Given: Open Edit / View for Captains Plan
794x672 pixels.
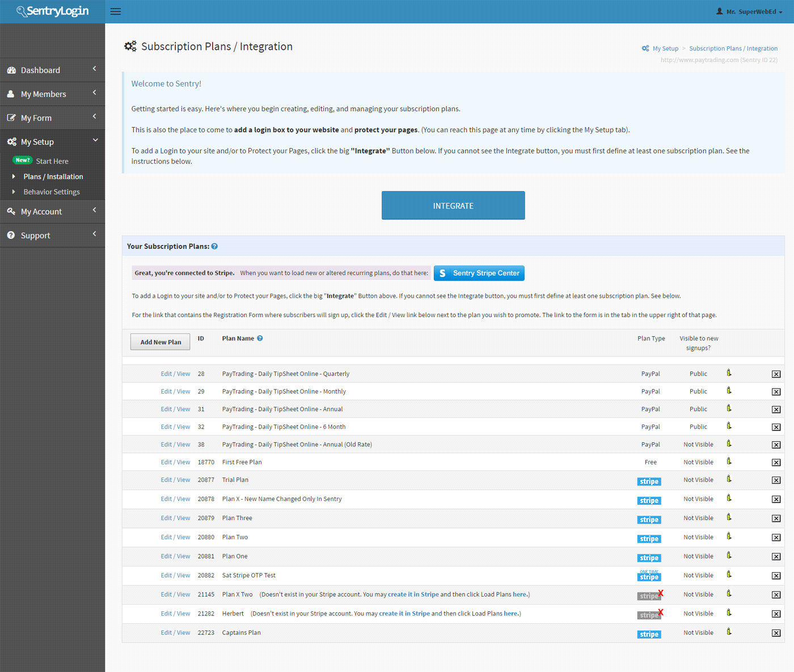Looking at the screenshot, I should (x=175, y=633).
